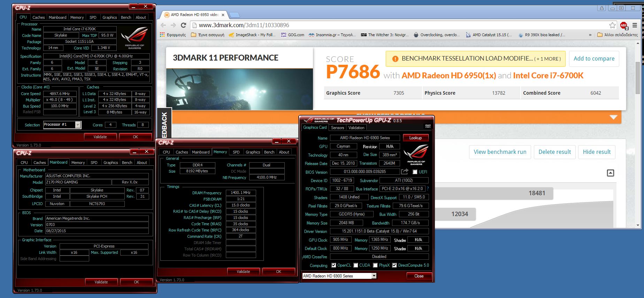This screenshot has height=298, width=644.
Task: Click OK in the Memory CPU-Z window
Action: point(278,272)
